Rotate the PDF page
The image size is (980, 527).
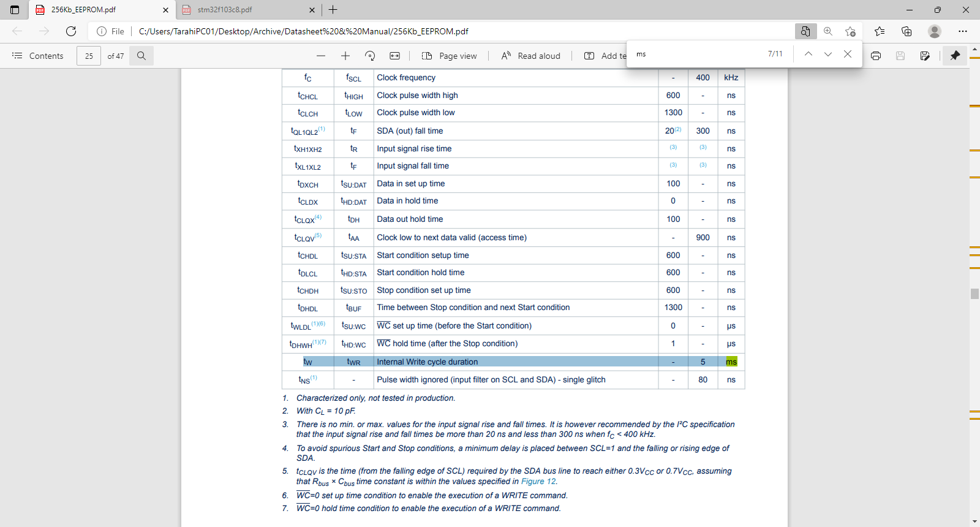(x=370, y=56)
